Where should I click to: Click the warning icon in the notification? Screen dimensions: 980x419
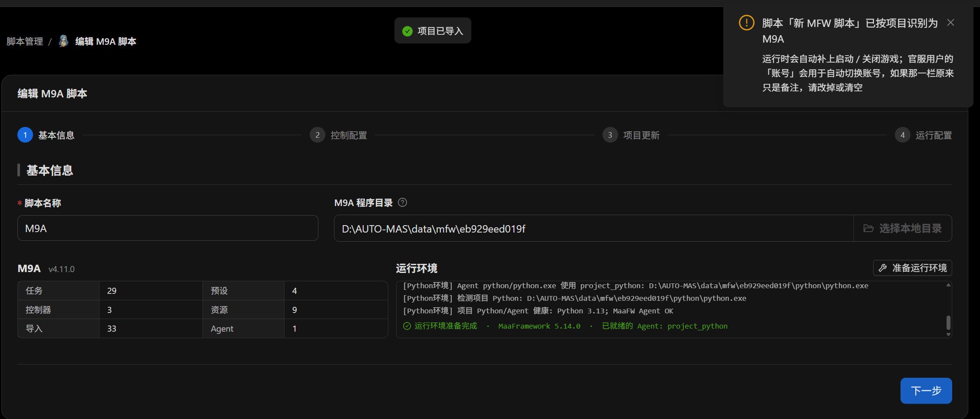point(746,23)
